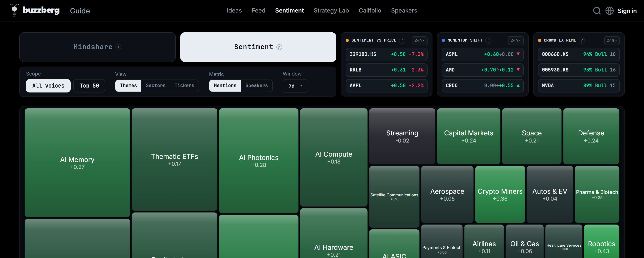Screen dimensions: 644x258
Task: Open Crowd Extreme help icon
Action: [582, 40]
